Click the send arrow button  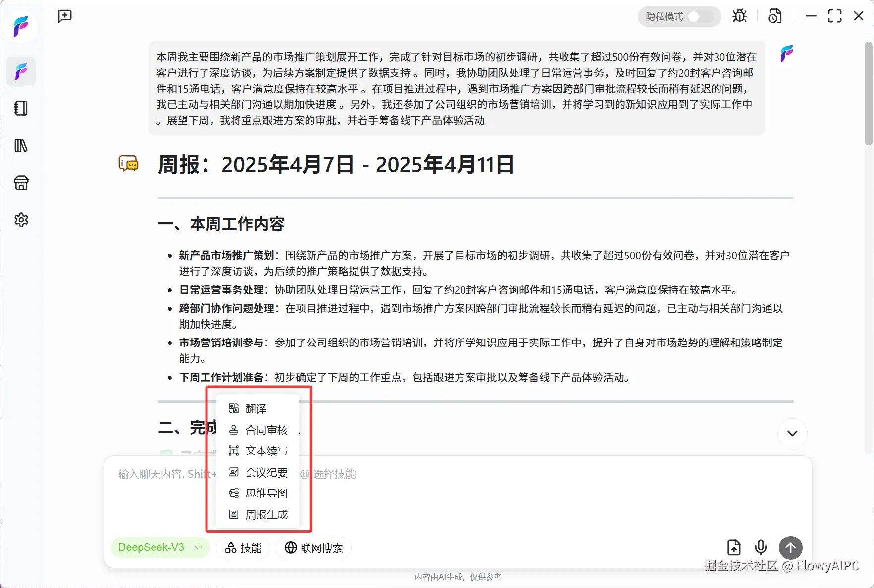coord(790,547)
